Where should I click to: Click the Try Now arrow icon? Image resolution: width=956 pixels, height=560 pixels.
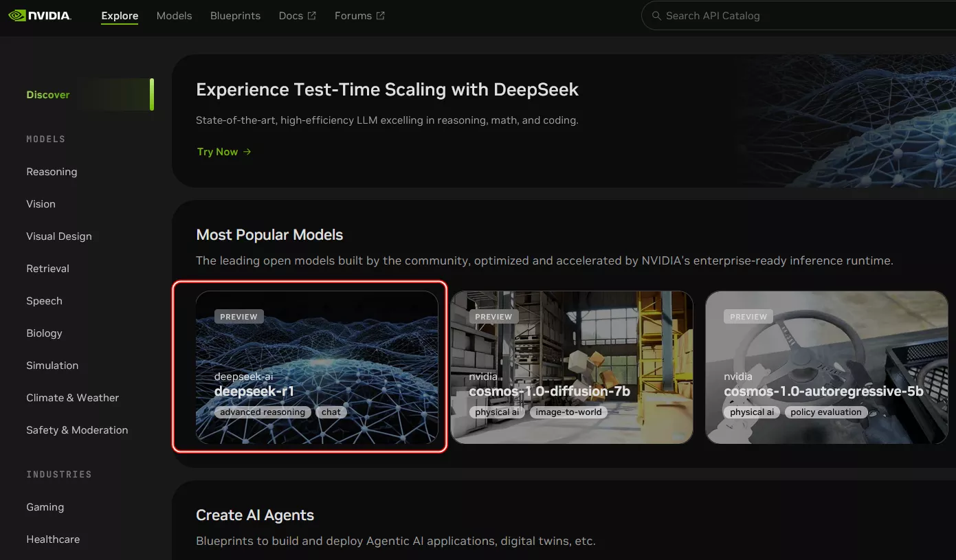(247, 152)
